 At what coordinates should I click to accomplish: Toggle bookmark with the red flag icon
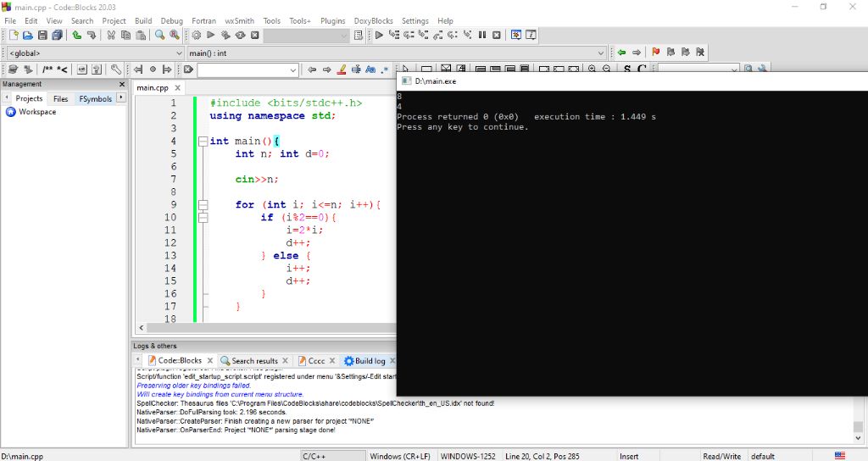click(x=656, y=52)
